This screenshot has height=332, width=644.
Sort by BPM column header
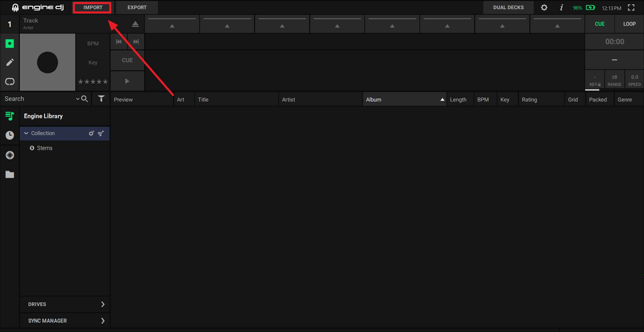(485, 99)
